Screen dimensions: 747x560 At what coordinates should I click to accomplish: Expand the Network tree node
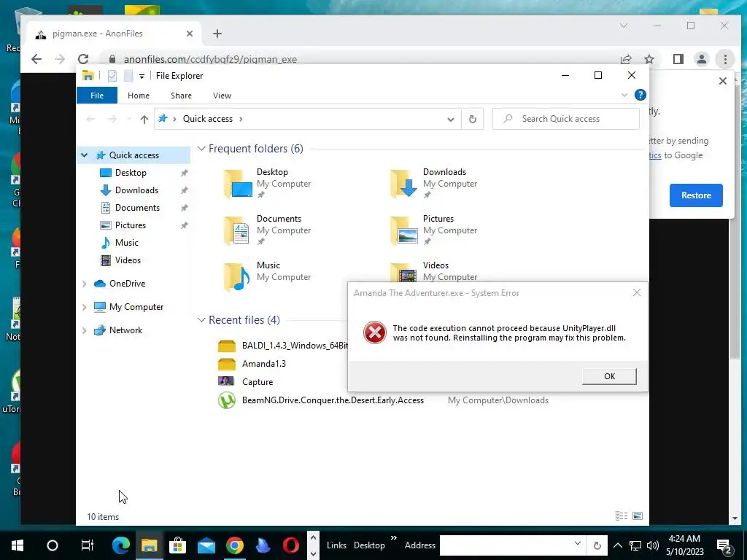pyautogui.click(x=85, y=330)
